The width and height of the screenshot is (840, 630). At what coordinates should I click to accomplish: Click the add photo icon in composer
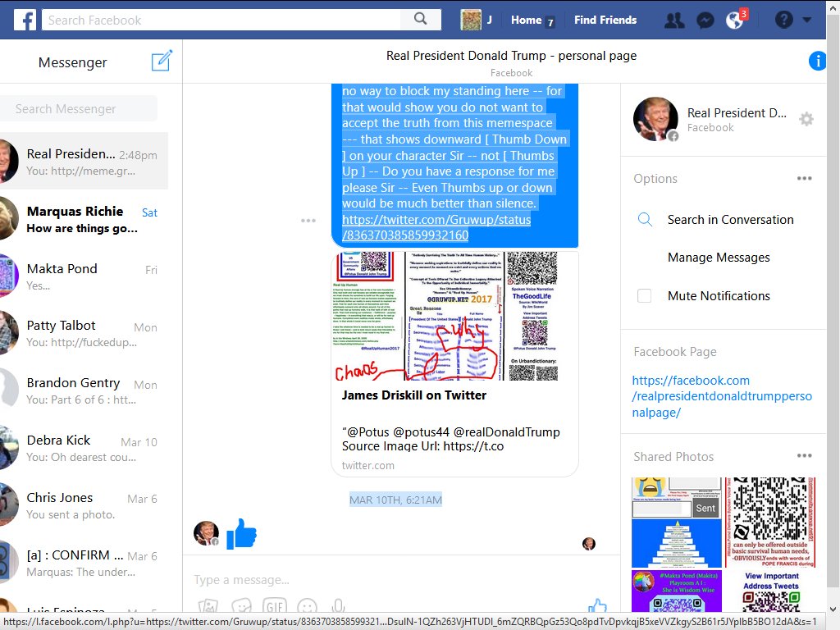pyautogui.click(x=208, y=606)
